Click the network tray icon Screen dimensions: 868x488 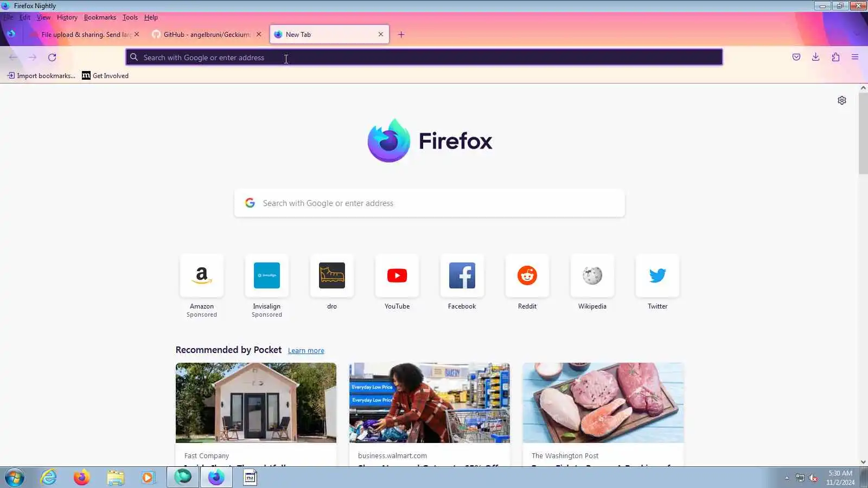click(x=800, y=478)
